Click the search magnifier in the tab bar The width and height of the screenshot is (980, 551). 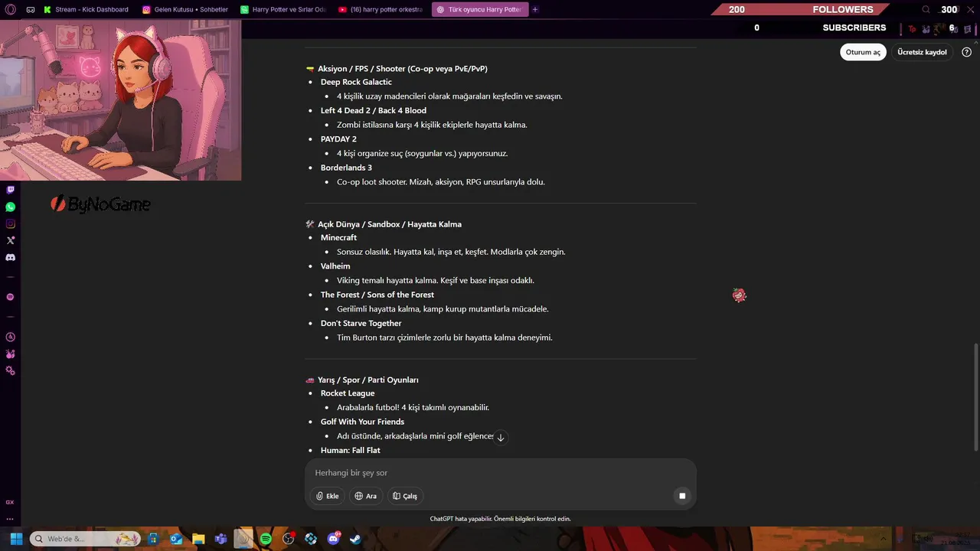tap(926, 10)
